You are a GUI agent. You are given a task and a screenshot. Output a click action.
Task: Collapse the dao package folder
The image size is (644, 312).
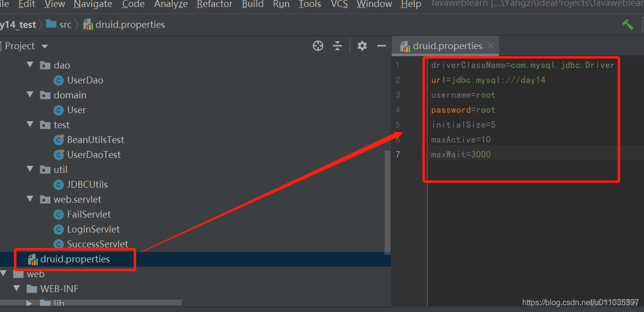tap(30, 65)
